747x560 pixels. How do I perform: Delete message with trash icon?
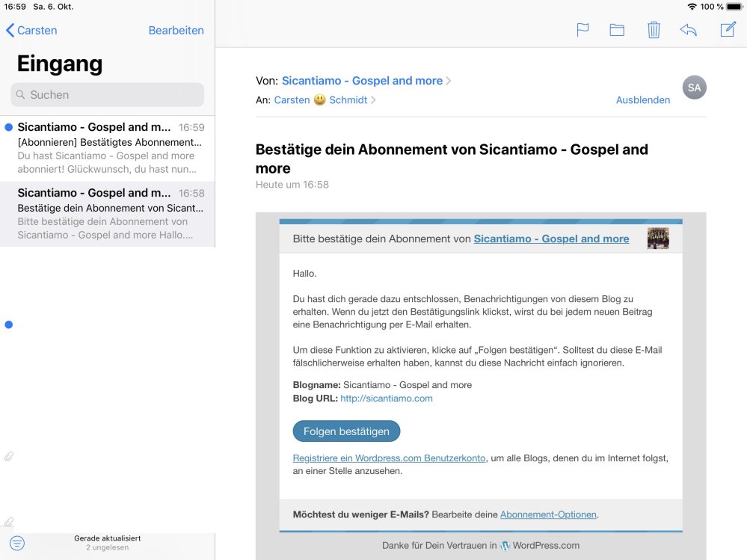point(654,30)
